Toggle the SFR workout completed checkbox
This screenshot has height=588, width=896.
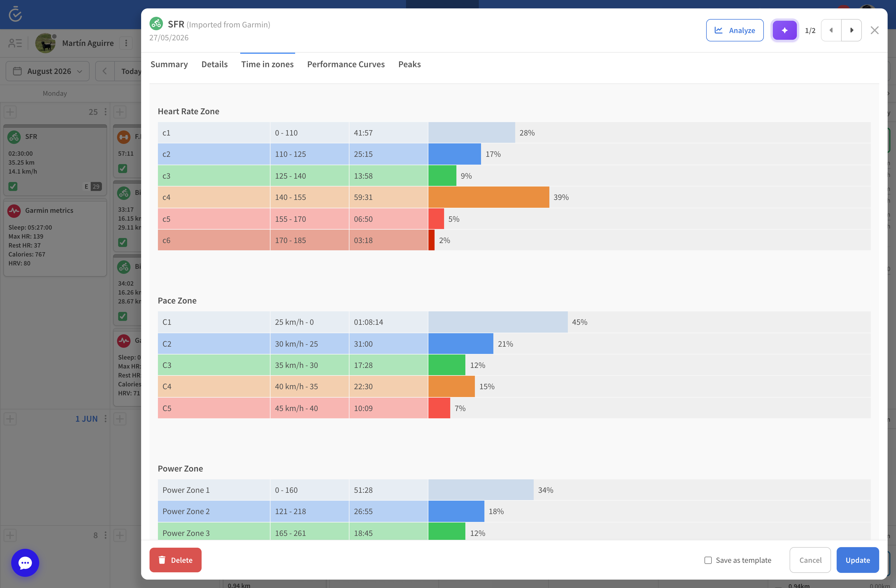coord(13,186)
